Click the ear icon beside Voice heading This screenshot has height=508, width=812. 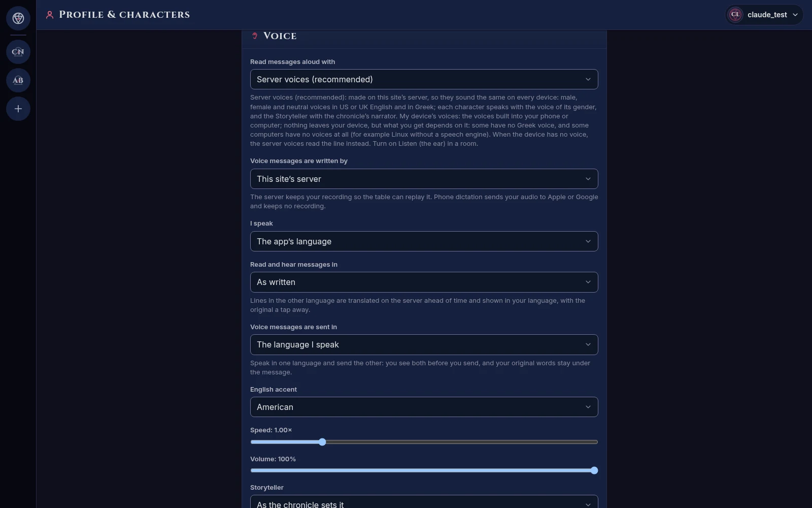click(x=255, y=36)
